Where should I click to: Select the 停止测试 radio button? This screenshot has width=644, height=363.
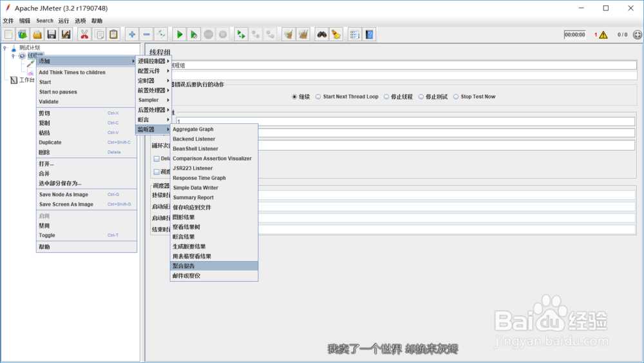tap(421, 97)
